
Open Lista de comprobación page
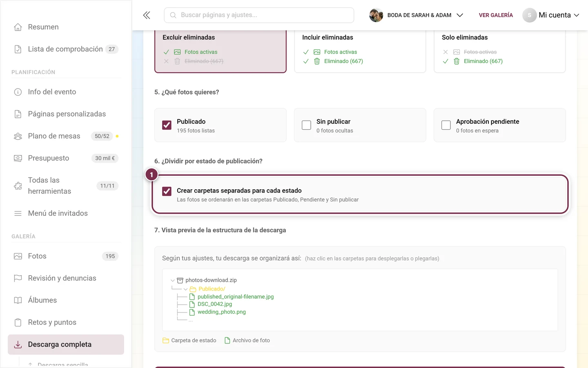[66, 49]
